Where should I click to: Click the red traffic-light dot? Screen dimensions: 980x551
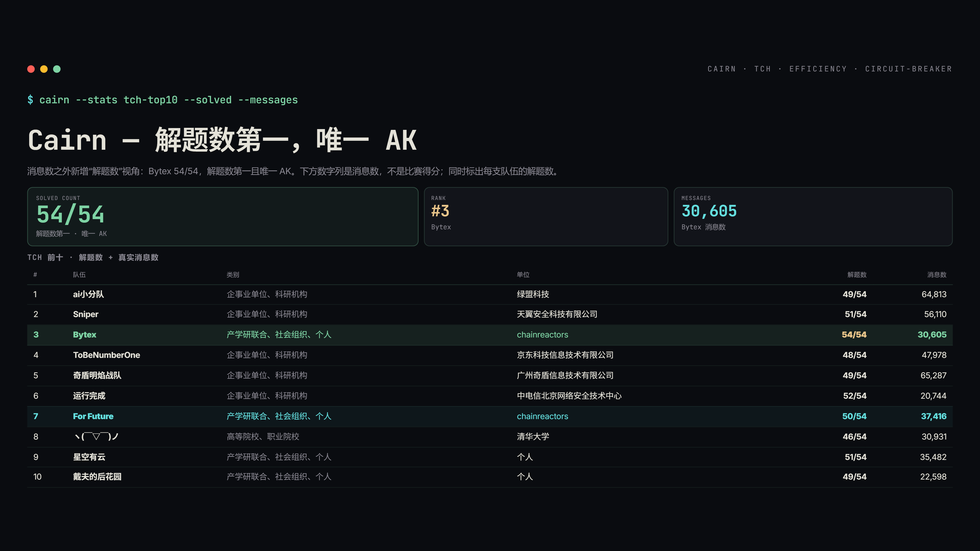(x=31, y=69)
